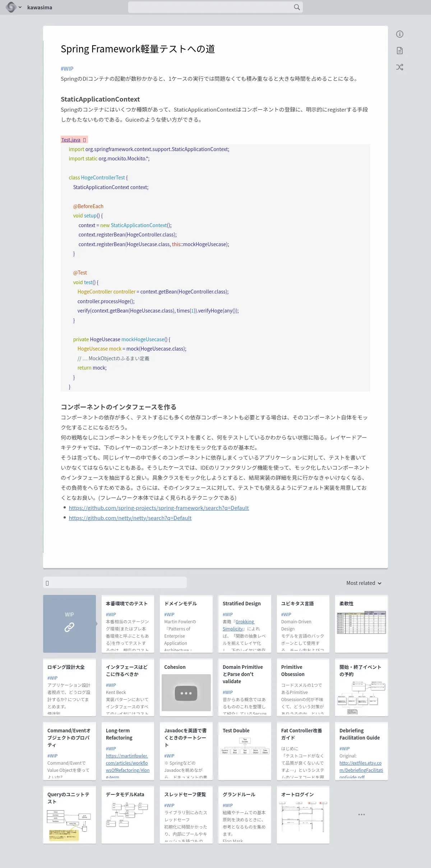Open the 柔軟性 card
The width and height of the screenshot is (431, 868).
tap(361, 624)
